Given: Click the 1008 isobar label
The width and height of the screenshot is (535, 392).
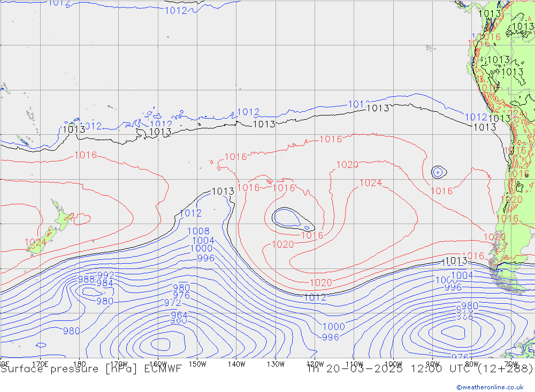Looking at the screenshot, I should pos(198,232).
